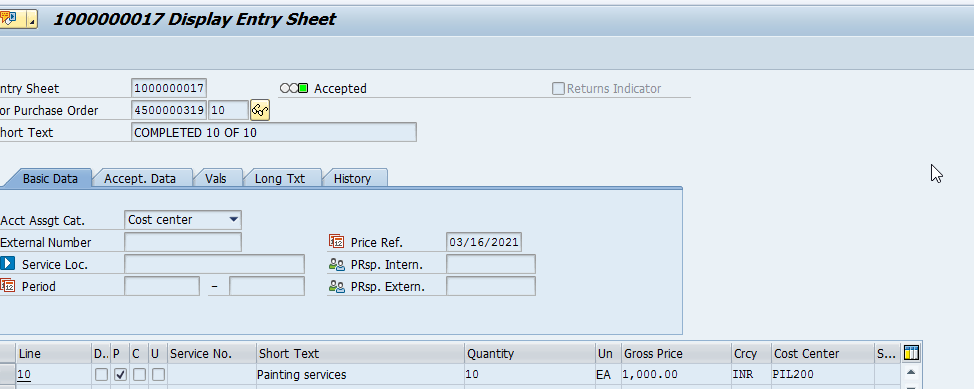Click the PRsp. Intern. person icon
This screenshot has width=974, height=389.
click(336, 265)
